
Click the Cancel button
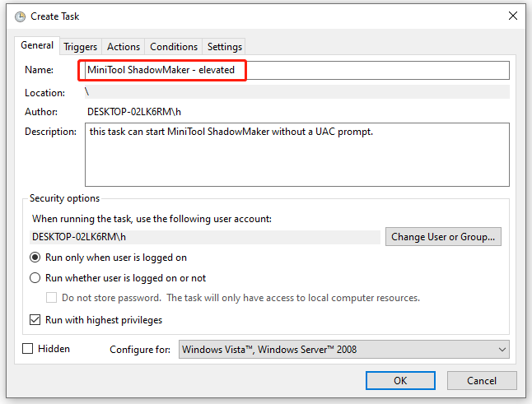[x=482, y=381]
